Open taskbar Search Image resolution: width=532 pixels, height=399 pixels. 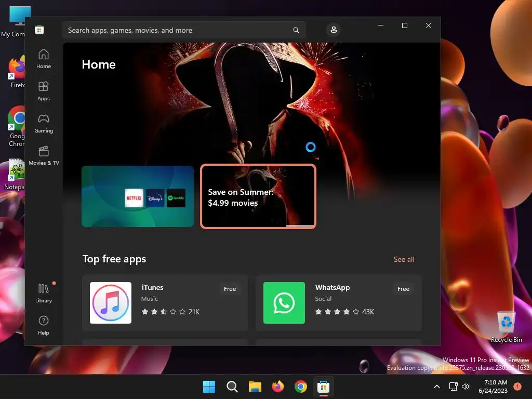pos(232,387)
